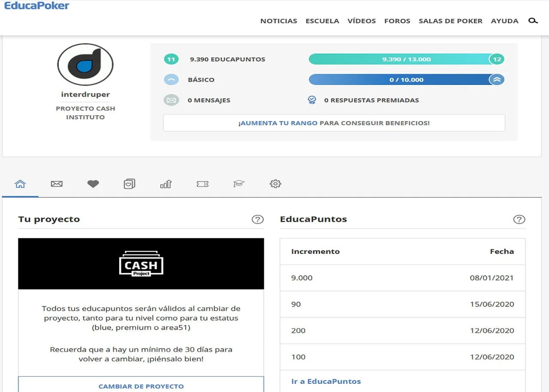Click the 0 / 10.000 progress bar
Screen dimensions: 549x392
[406, 80]
